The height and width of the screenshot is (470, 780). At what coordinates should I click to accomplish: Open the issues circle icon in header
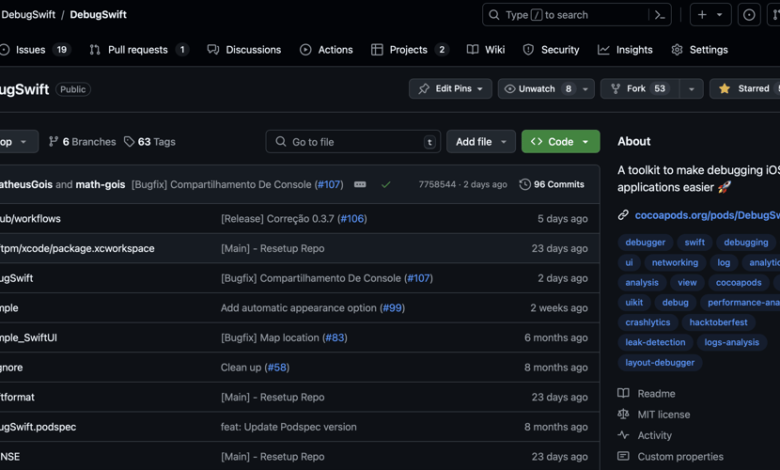click(749, 15)
